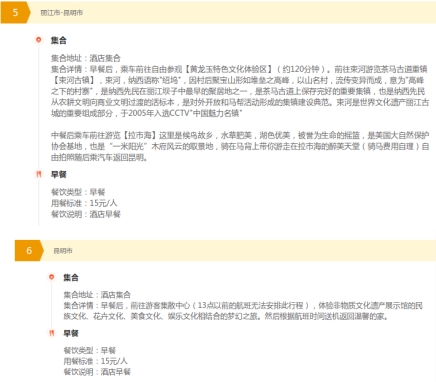Click day 6 集合地址：酒店集合 line

pyautogui.click(x=97, y=295)
